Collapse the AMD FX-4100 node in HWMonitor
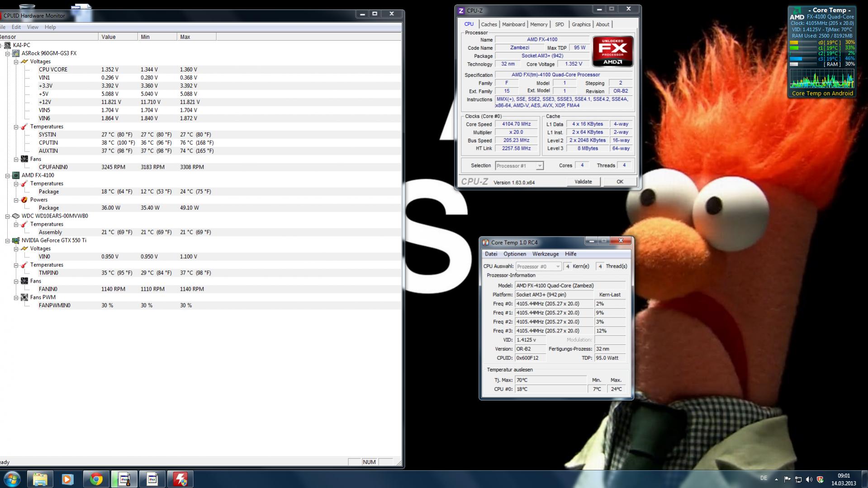The height and width of the screenshot is (488, 868). [x=8, y=175]
